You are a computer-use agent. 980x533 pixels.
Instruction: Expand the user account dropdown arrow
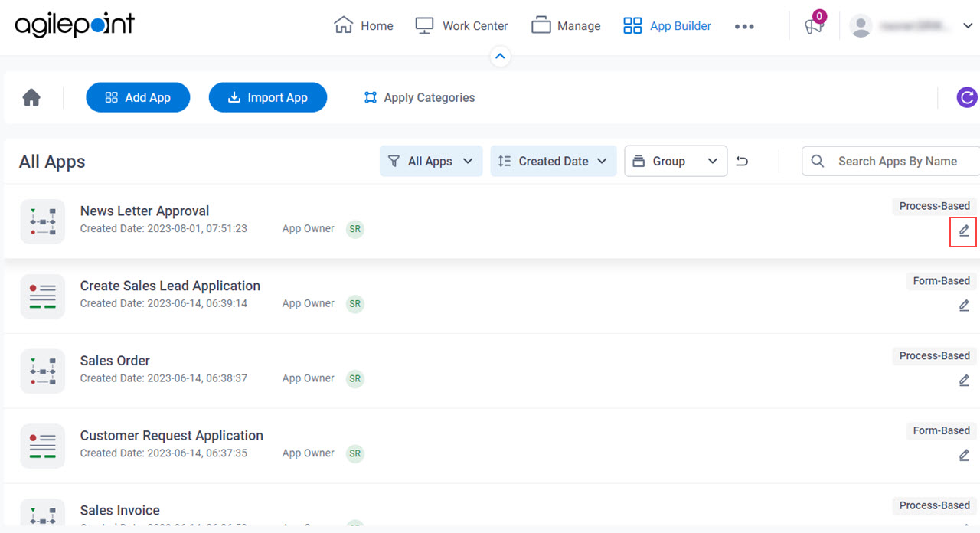click(x=967, y=25)
